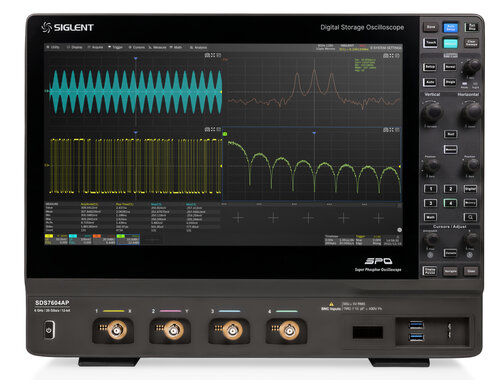Click the SIGLENT logo
The height and width of the screenshot is (380, 500).
(67, 27)
